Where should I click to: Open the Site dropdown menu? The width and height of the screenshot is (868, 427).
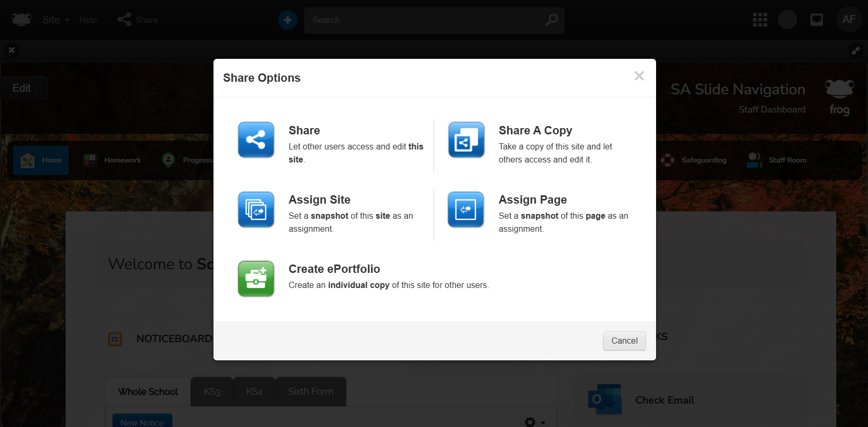56,20
